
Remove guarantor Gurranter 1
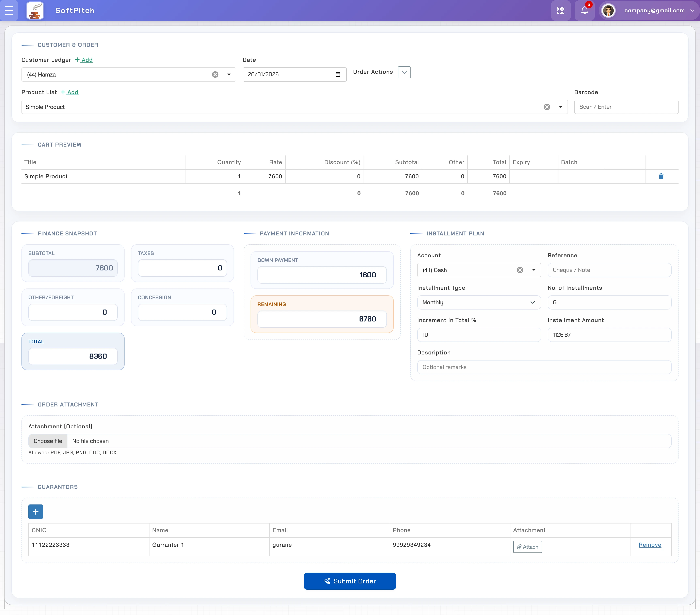click(x=650, y=545)
